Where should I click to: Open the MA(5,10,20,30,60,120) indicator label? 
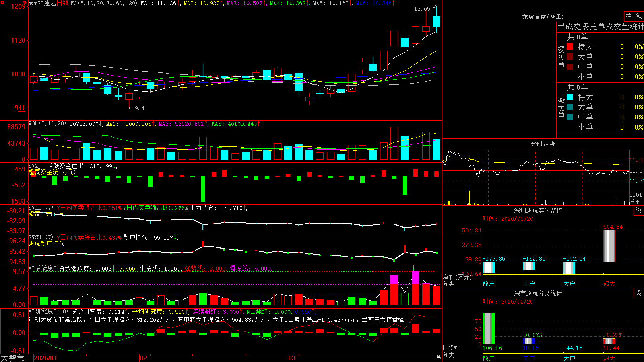pos(104,3)
